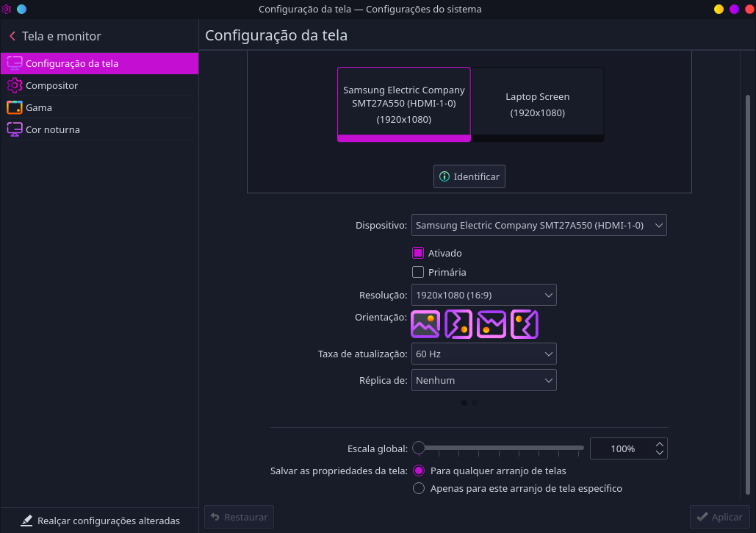Decrease the global scale with down arrow
756x533 pixels.
[660, 453]
